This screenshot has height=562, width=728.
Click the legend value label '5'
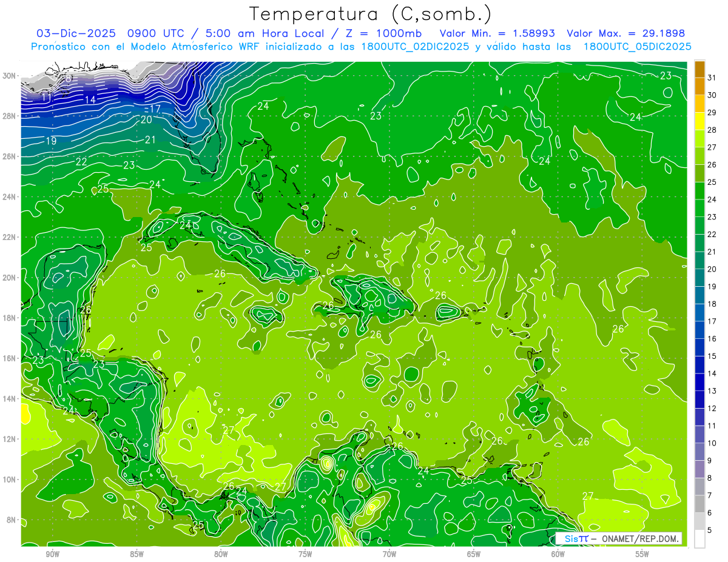710,530
